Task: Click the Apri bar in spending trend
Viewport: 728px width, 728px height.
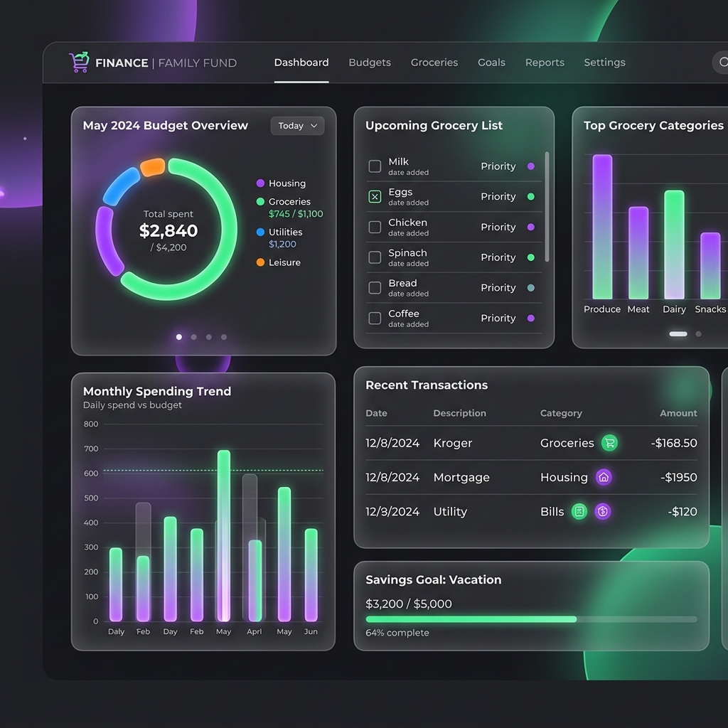Action: pos(255,580)
